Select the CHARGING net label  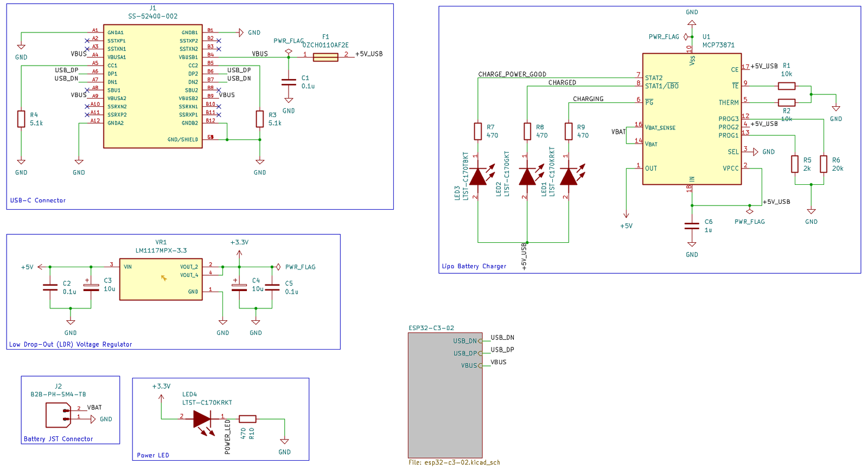click(588, 99)
